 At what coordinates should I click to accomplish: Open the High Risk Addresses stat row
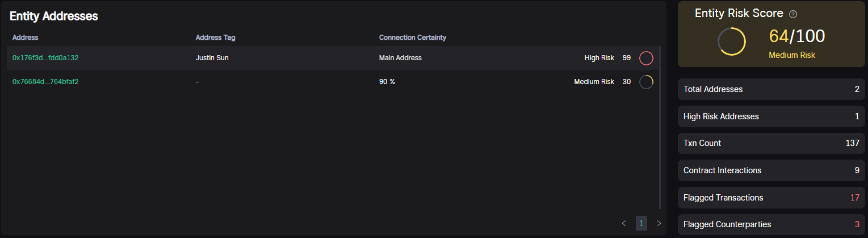(x=771, y=116)
